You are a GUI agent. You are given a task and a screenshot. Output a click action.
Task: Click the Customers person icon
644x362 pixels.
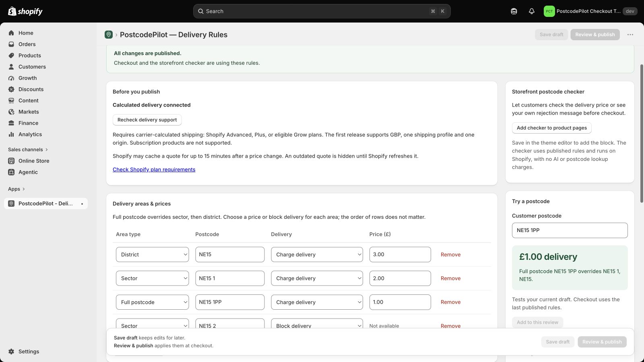coord(11,67)
